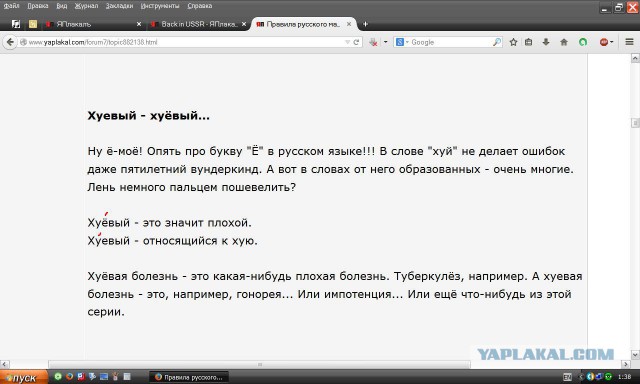Go to the home page icon
Screen dimensions: 640x384
pyautogui.click(x=564, y=42)
